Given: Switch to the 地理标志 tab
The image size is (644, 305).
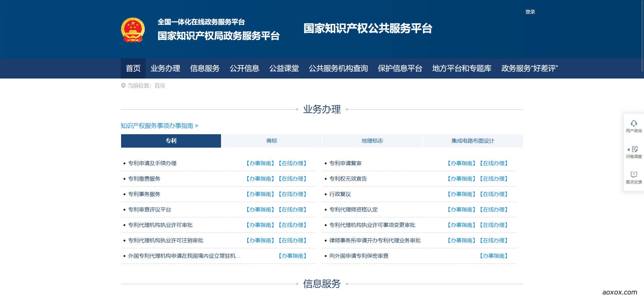Looking at the screenshot, I should coord(373,141).
